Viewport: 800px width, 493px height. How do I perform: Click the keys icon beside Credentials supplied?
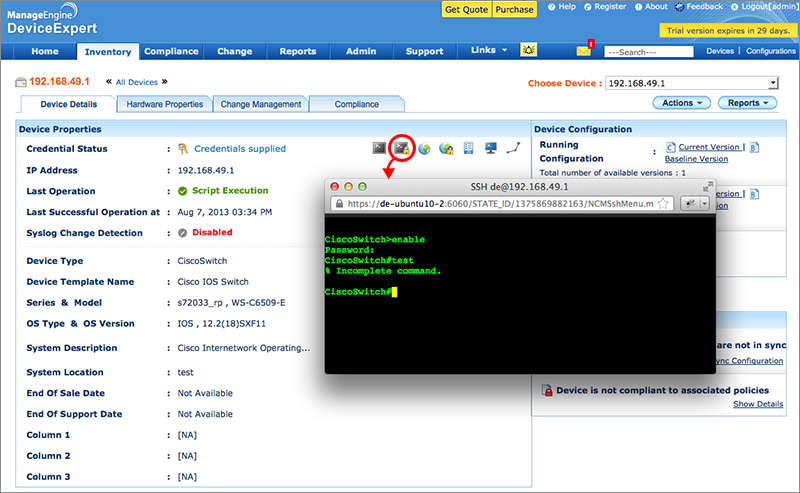point(183,149)
